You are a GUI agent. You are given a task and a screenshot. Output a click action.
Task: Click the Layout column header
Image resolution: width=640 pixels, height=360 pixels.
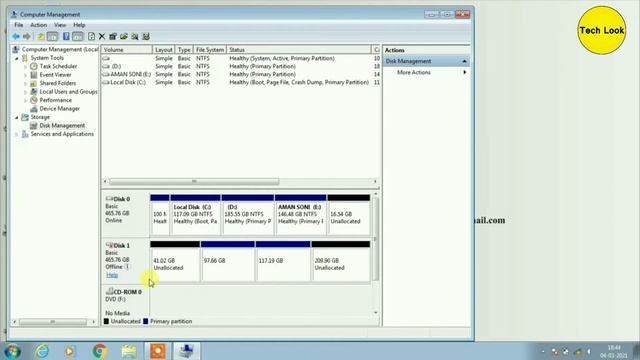164,50
